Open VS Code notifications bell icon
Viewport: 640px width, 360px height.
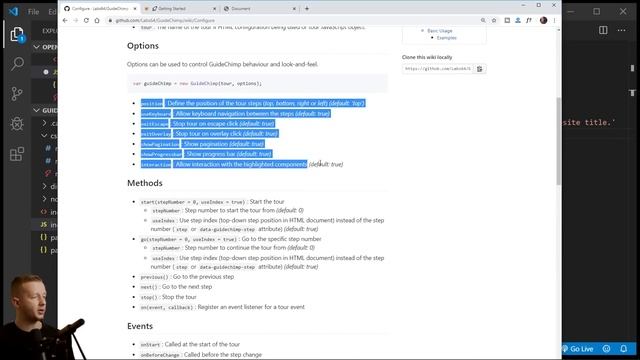pyautogui.click(x=624, y=349)
